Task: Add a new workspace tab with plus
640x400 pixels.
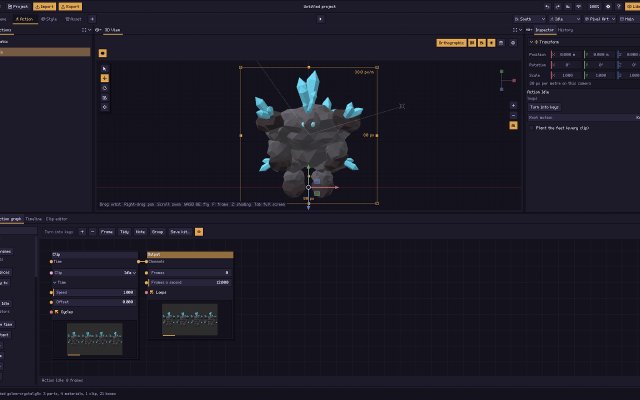Action: click(x=92, y=19)
